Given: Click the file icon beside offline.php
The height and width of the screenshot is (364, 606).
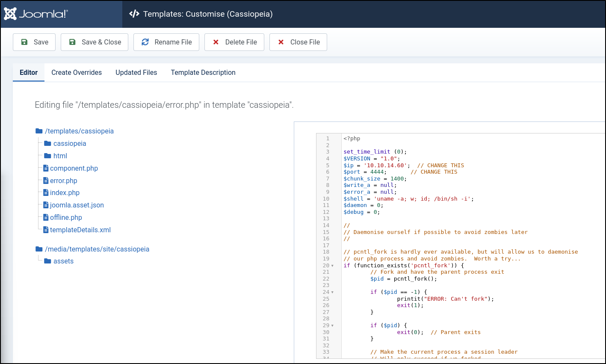Looking at the screenshot, I should pyautogui.click(x=46, y=217).
